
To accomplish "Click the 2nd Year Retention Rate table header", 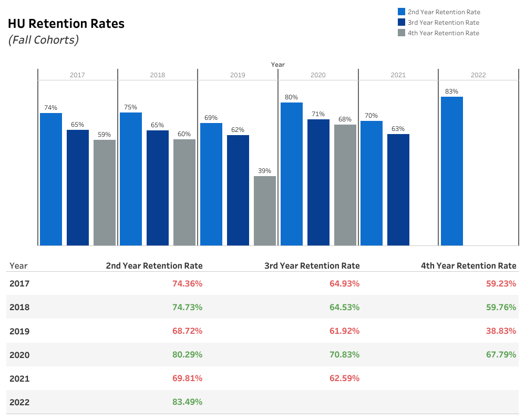I will pyautogui.click(x=154, y=265).
